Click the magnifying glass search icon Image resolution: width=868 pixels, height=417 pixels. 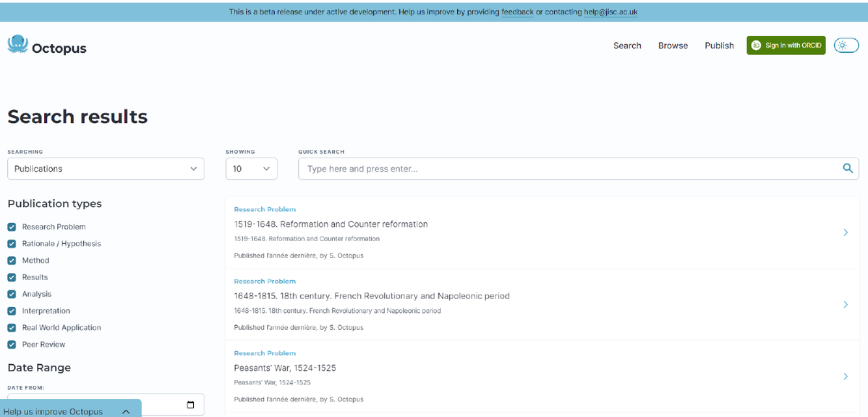point(848,169)
